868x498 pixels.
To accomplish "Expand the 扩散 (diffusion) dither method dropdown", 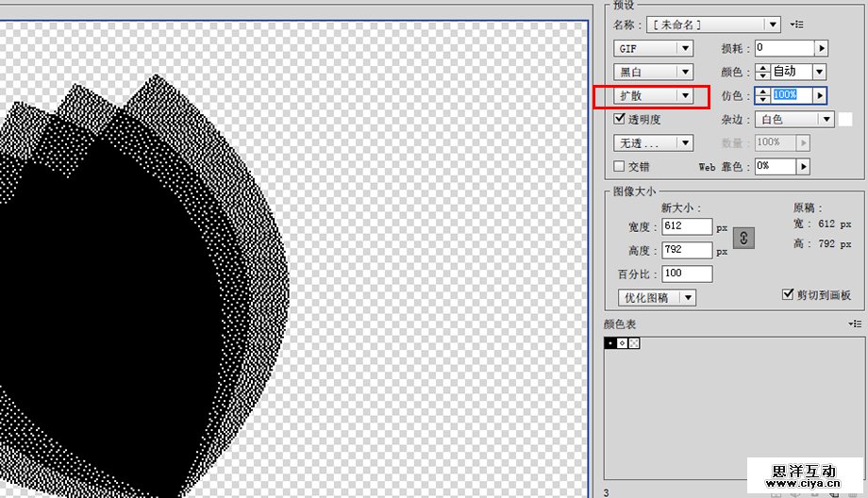I will coord(653,95).
